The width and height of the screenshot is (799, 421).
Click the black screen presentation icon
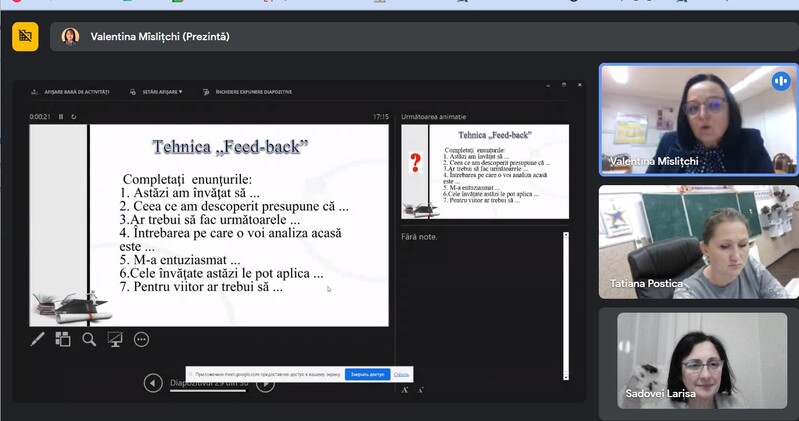pos(115,339)
